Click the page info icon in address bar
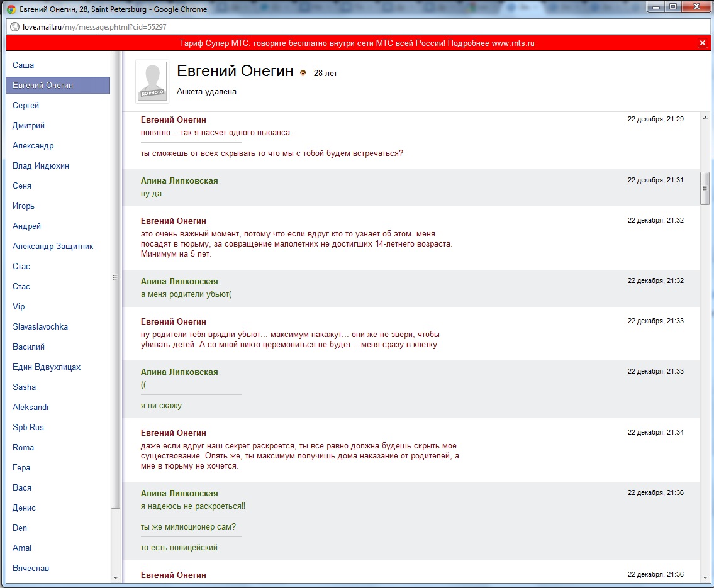714x588 pixels. pos(14,27)
